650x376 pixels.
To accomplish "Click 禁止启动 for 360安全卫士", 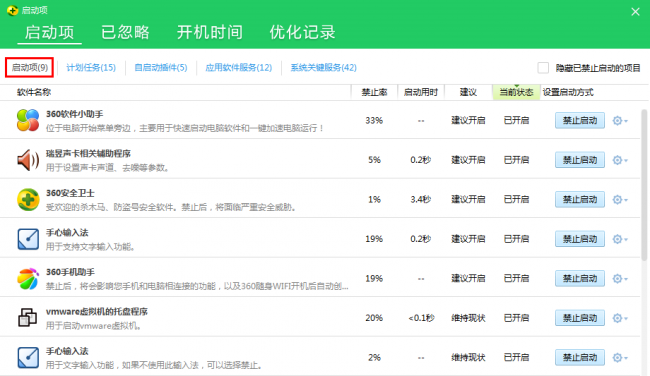I will (580, 200).
